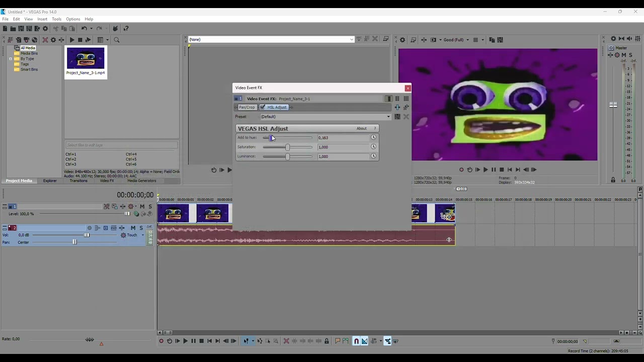Click the Saturation slider handle

[287, 147]
